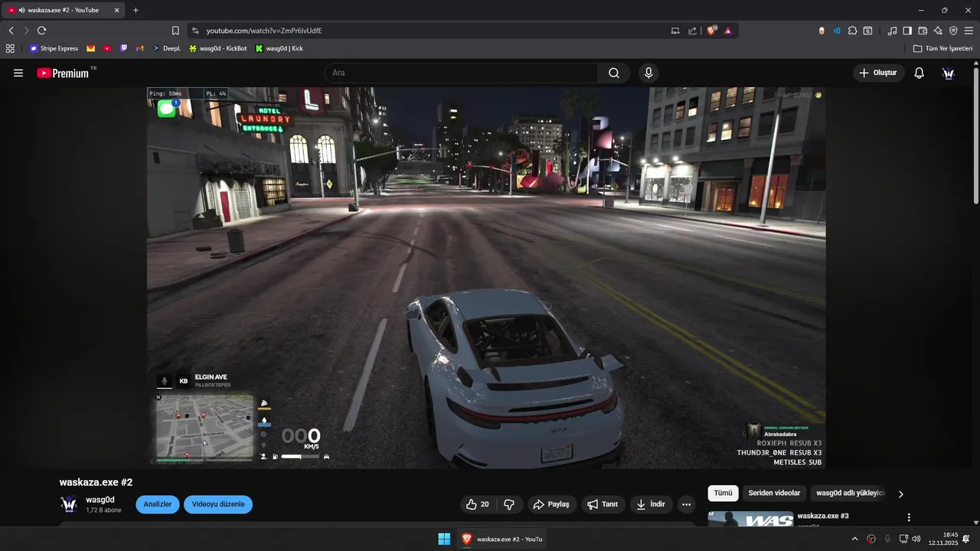980x551 pixels.
Task: Click Videoyu düzenle button
Action: click(218, 504)
